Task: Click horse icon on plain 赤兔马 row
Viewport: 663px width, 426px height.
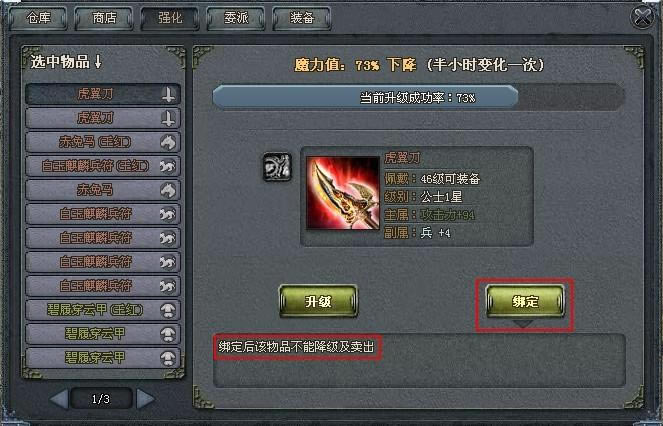Action: click(x=168, y=190)
